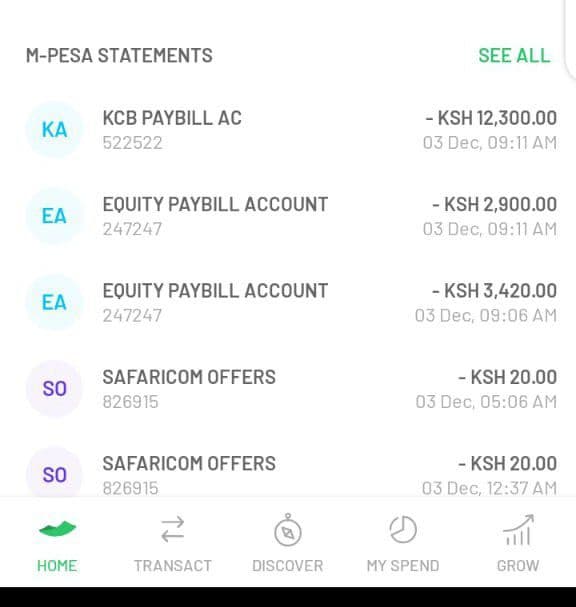Tap the SO avatar for 12:37 AM transaction
Image resolution: width=576 pixels, height=607 pixels.
coord(54,473)
